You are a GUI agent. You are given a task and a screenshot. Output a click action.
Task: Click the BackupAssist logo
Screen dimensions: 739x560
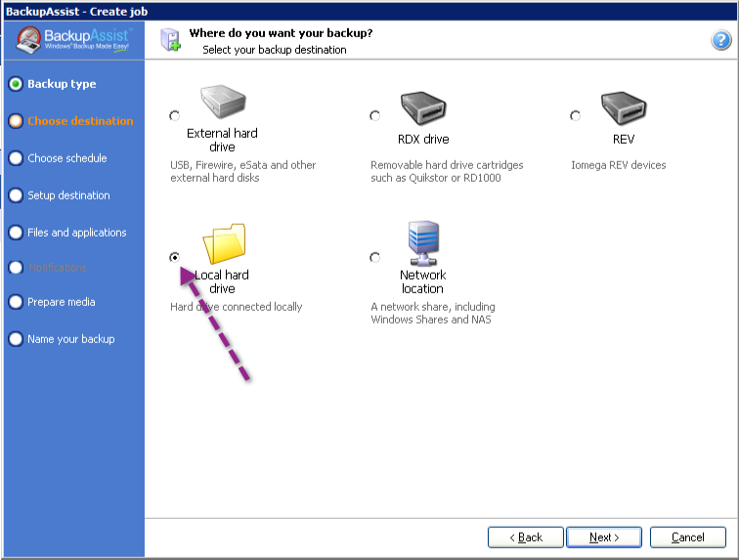point(74,40)
